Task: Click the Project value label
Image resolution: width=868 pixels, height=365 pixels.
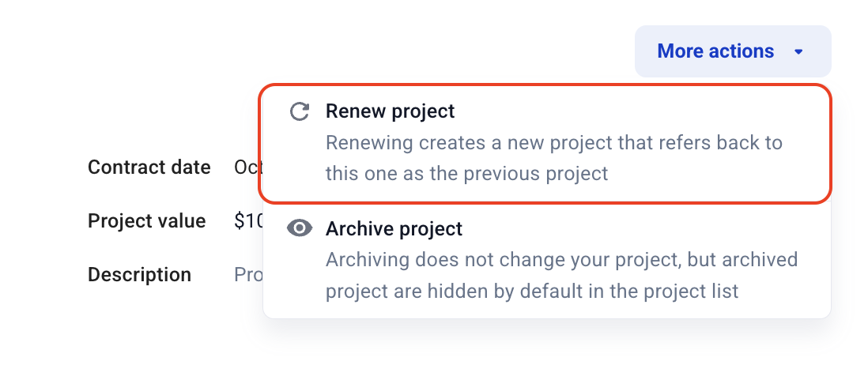Action: pyautogui.click(x=147, y=221)
